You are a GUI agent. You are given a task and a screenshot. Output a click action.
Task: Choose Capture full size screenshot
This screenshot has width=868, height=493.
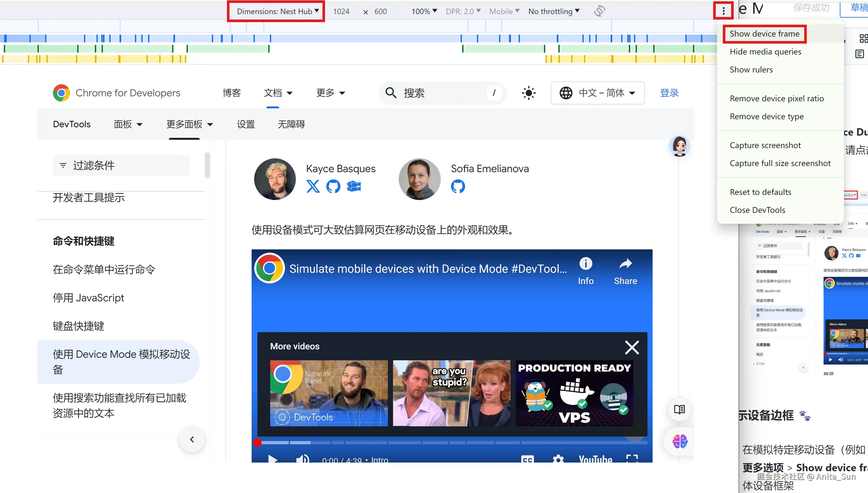780,163
